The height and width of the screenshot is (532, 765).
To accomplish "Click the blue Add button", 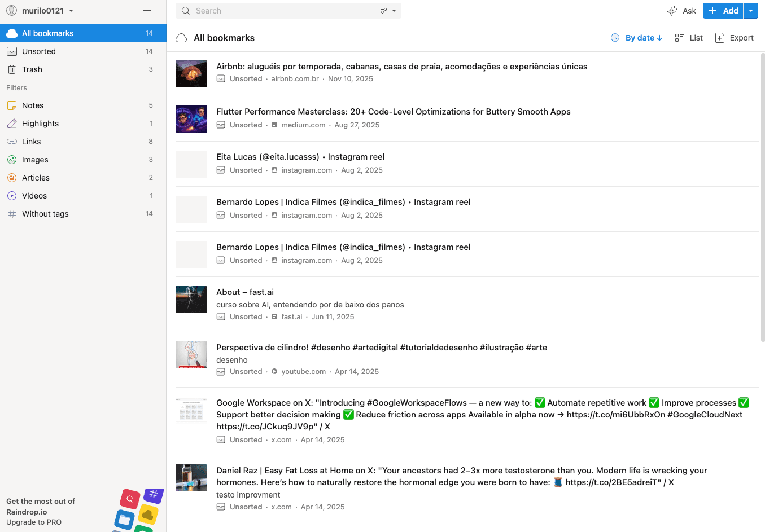I will click(723, 11).
